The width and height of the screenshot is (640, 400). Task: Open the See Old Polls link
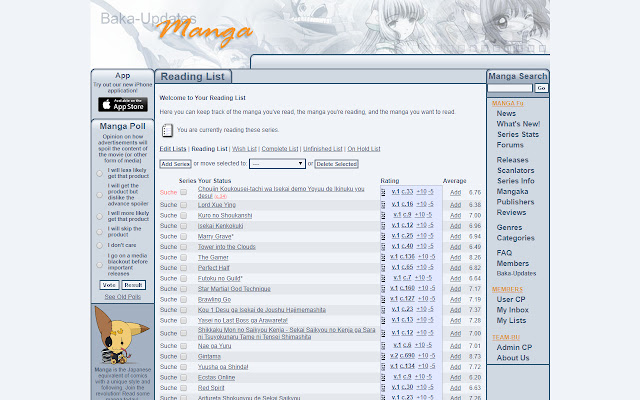click(122, 297)
